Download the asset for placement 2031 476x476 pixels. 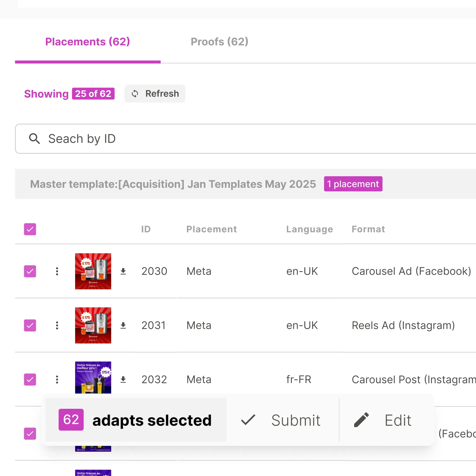coord(123,325)
